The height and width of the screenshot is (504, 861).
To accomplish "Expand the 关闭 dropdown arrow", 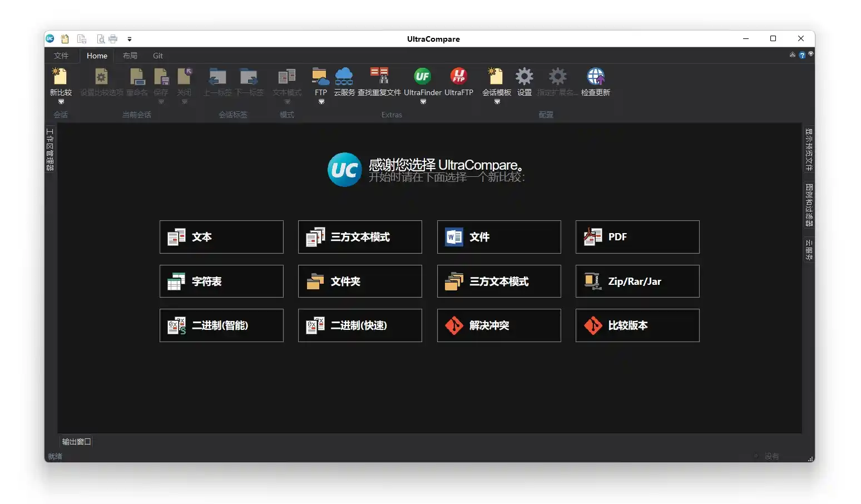I will (x=185, y=102).
